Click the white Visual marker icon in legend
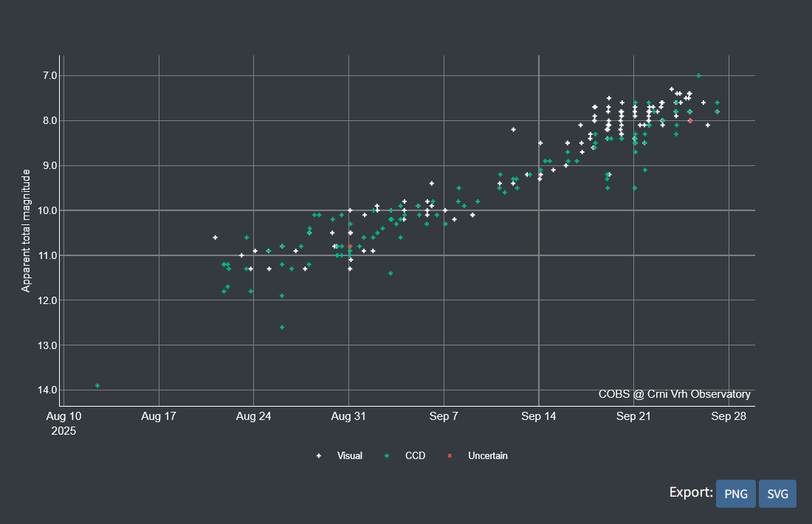 point(319,456)
